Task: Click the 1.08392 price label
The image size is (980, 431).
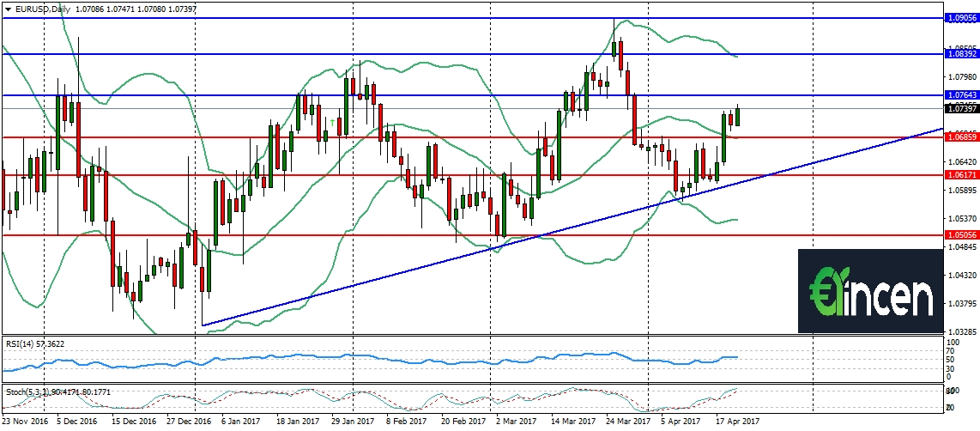Action: click(x=963, y=54)
